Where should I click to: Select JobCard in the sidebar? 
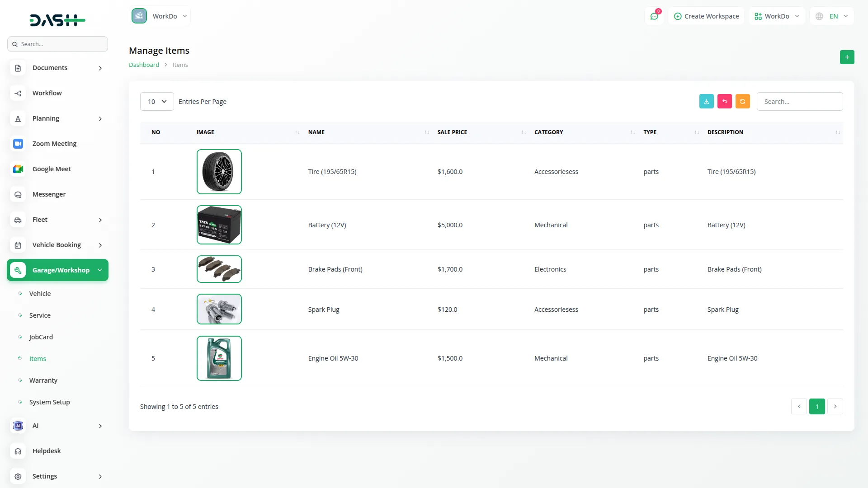click(x=41, y=337)
